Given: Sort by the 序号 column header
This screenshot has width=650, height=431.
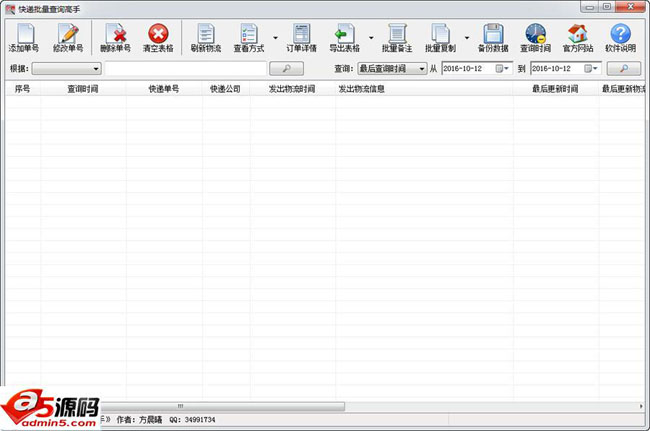Looking at the screenshot, I should (x=22, y=89).
